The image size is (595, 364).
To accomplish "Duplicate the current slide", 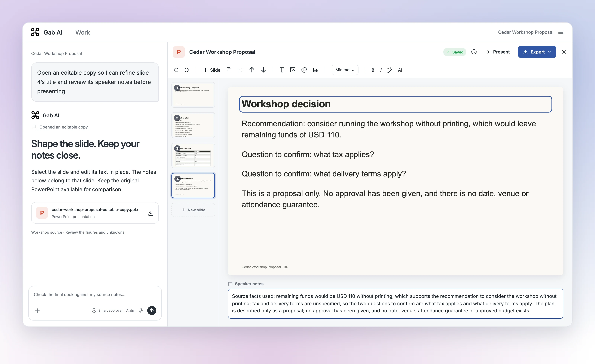I will [x=229, y=70].
